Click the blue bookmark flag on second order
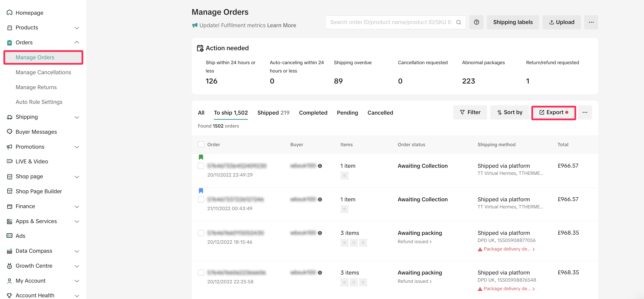The image size is (644, 299). tap(201, 191)
